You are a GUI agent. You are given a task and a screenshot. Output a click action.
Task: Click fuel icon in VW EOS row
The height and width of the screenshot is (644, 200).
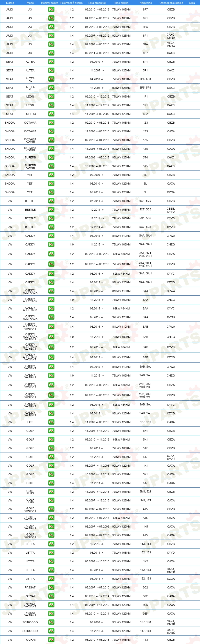(51, 422)
